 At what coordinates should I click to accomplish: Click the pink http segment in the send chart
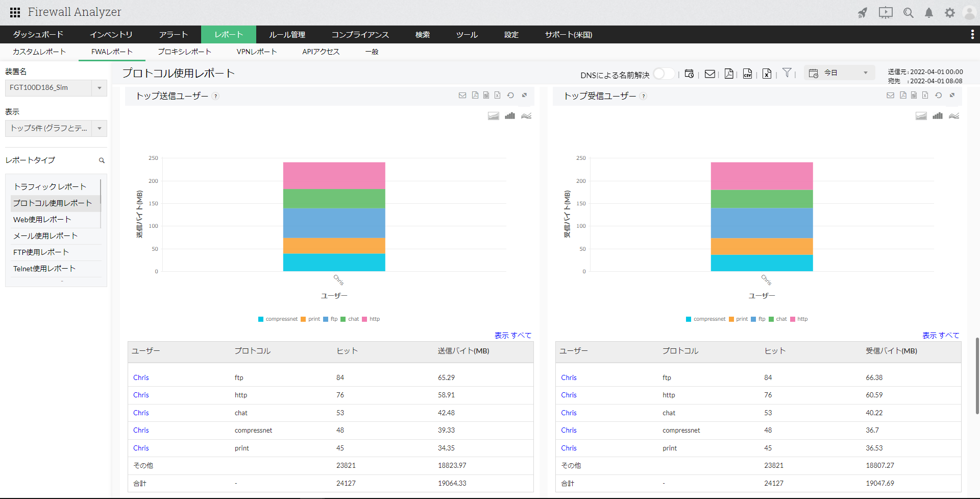point(334,175)
